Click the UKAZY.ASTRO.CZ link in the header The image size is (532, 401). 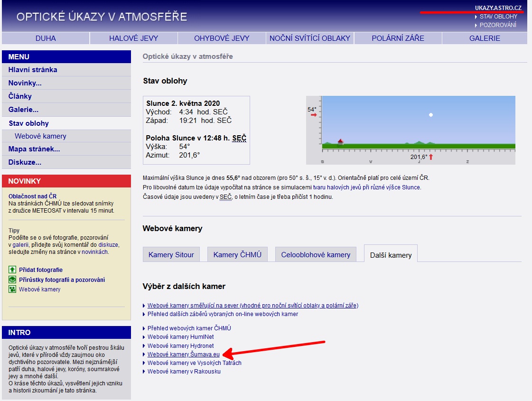pos(498,8)
